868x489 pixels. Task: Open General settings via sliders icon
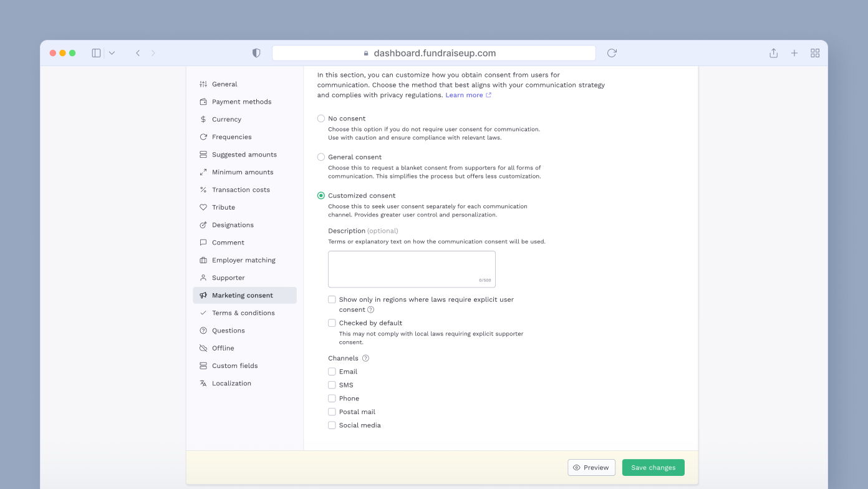[x=202, y=84]
